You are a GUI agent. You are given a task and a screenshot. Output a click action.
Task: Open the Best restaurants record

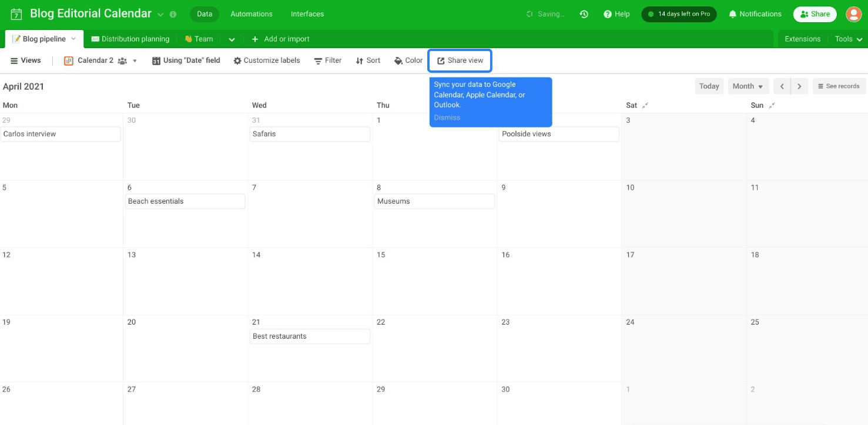[x=310, y=336]
